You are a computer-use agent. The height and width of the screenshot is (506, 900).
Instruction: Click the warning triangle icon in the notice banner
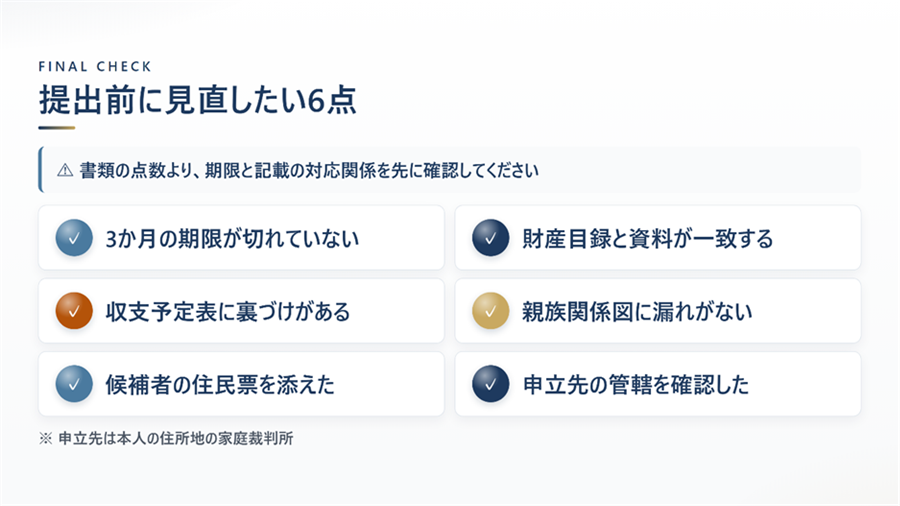coord(65,170)
